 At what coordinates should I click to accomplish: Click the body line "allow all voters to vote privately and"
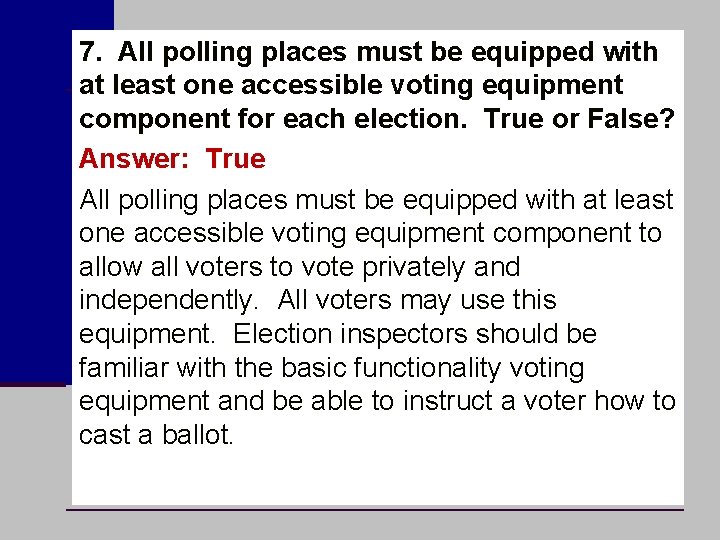[299, 268]
